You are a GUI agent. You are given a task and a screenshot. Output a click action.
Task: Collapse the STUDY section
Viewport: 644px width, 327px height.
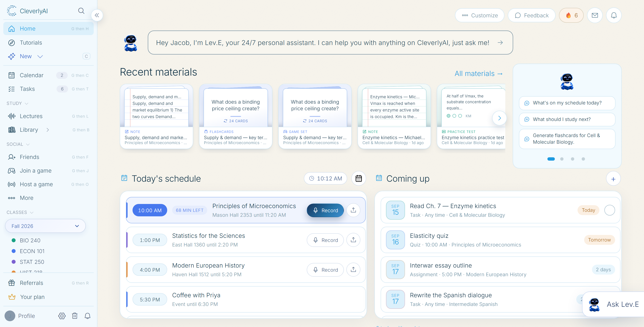point(18,103)
